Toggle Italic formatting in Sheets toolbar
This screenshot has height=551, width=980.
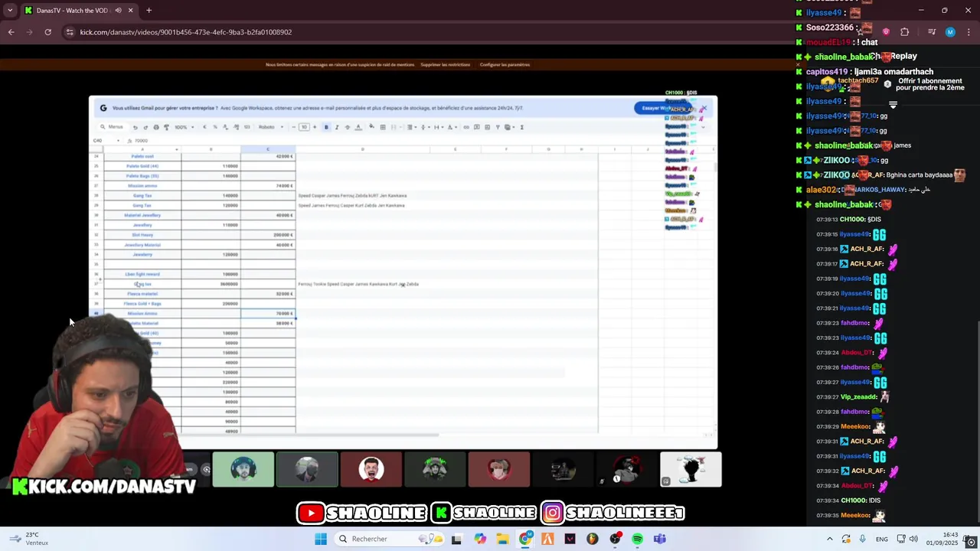pos(337,127)
